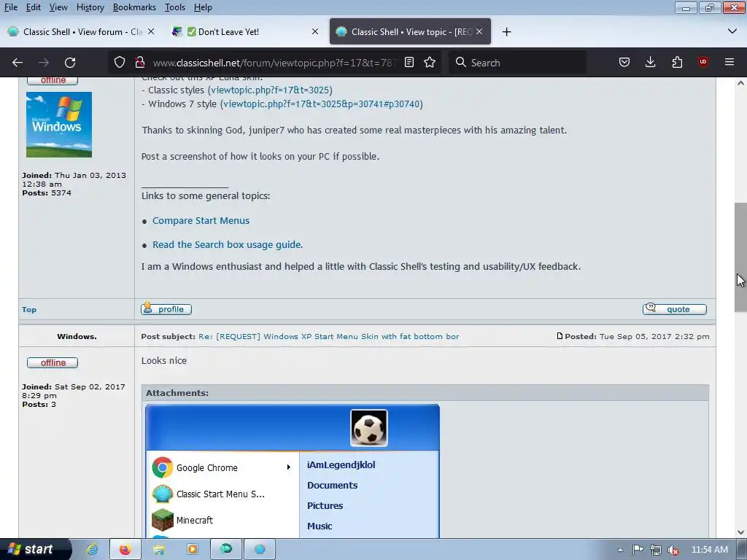The width and height of the screenshot is (747, 560).
Task: Open the Firefox hamburger menu
Action: [729, 63]
